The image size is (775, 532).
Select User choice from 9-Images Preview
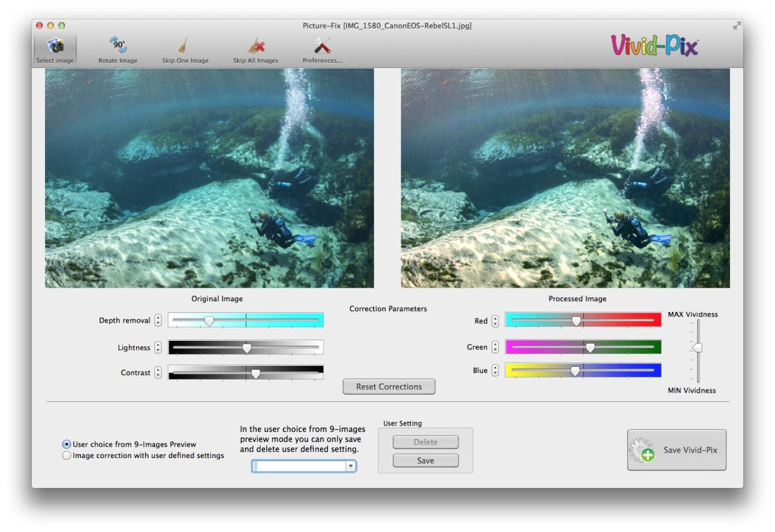tap(67, 444)
